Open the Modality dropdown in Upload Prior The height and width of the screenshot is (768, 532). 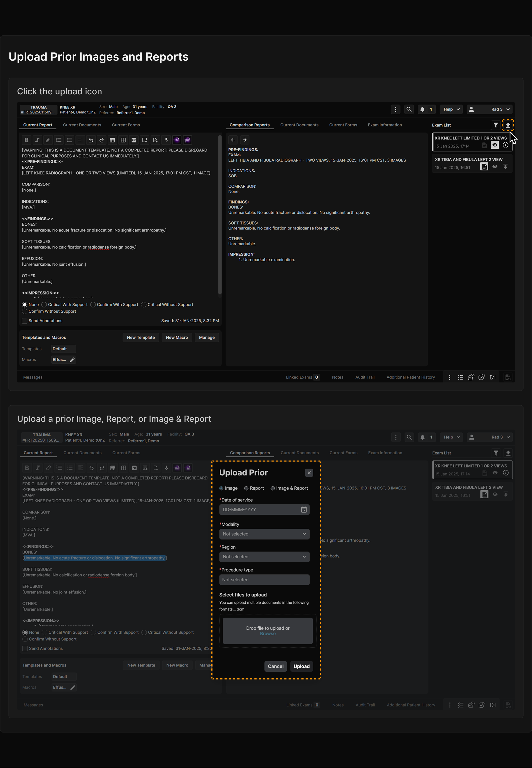pyautogui.click(x=264, y=534)
